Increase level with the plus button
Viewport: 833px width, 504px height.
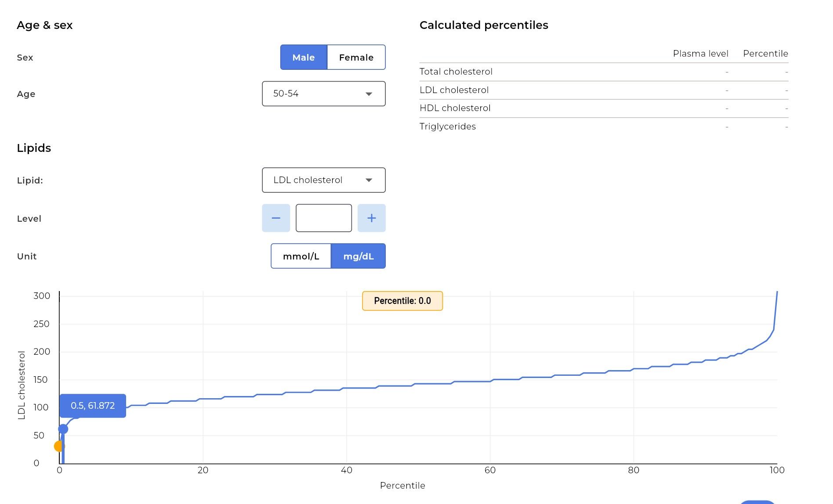coord(371,218)
